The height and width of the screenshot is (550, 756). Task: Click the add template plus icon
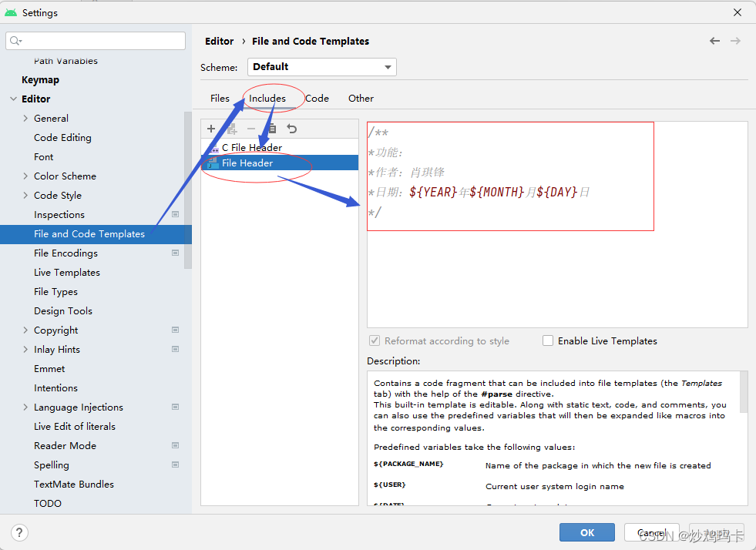click(x=210, y=128)
